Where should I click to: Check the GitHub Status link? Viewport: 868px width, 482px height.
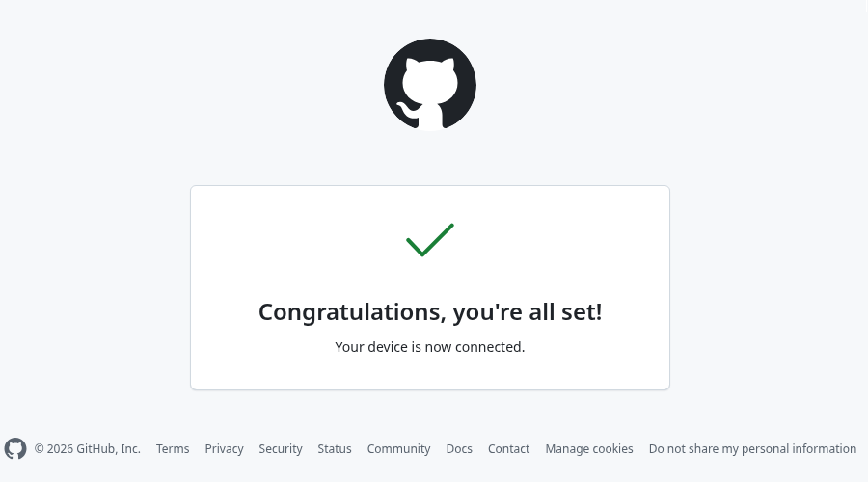(335, 449)
